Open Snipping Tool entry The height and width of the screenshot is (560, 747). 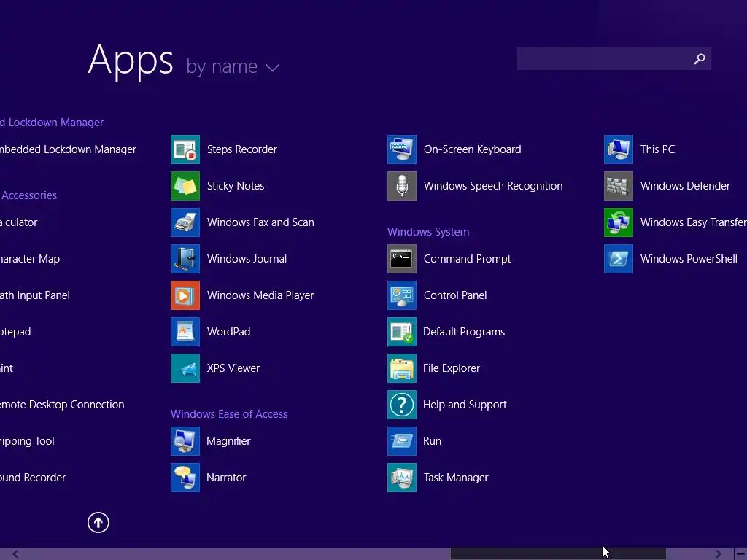point(27,441)
